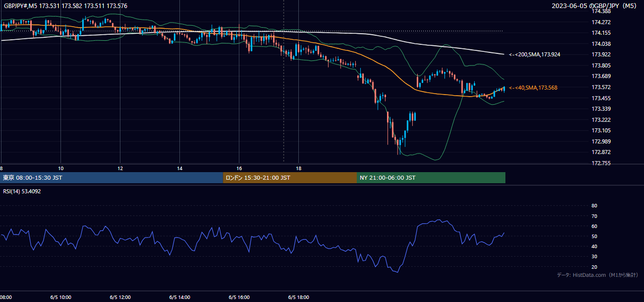Select the ロンドン 15:30-21:00 JST session bar
This screenshot has width=644, height=302.
point(290,178)
